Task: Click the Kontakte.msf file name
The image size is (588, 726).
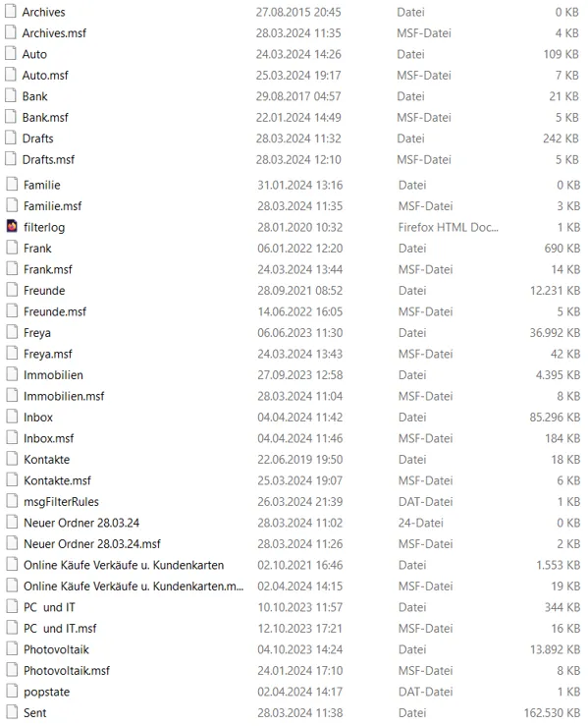Action: coord(57,480)
